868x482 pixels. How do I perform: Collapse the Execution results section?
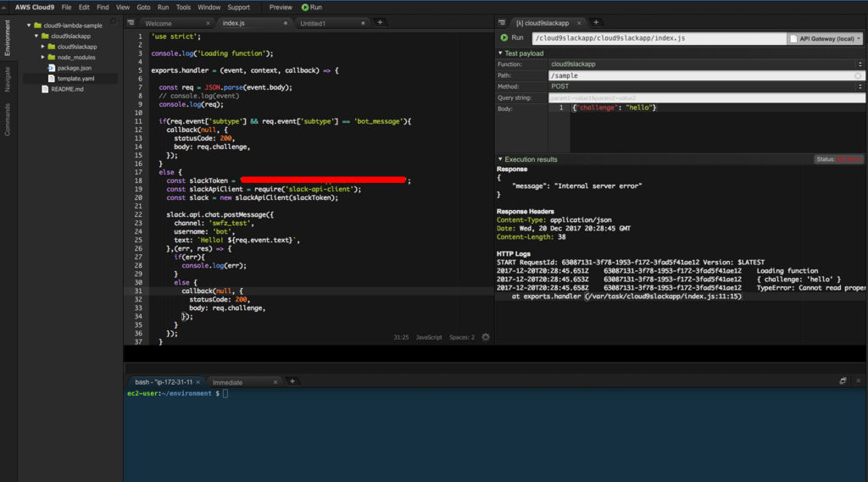[x=500, y=159]
